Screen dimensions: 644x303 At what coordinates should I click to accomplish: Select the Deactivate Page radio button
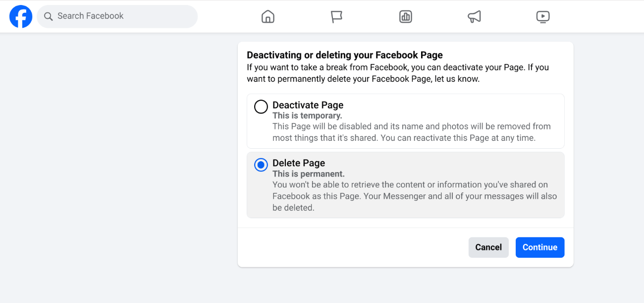[x=261, y=107]
